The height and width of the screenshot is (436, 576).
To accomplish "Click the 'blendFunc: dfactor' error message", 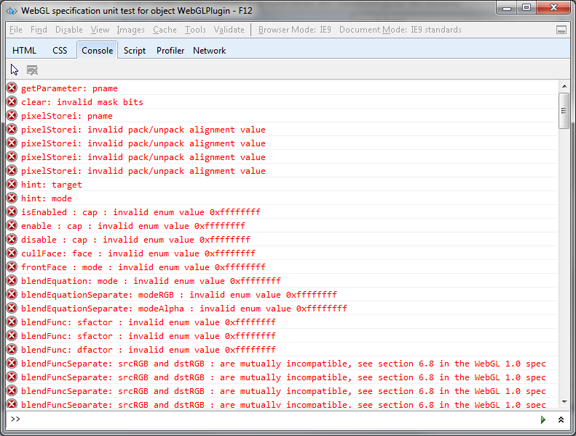I will [148, 350].
